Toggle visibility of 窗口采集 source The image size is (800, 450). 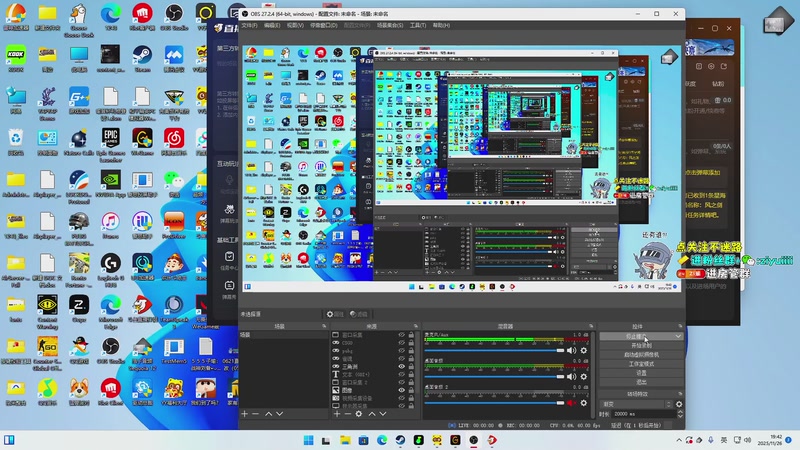pos(402,335)
